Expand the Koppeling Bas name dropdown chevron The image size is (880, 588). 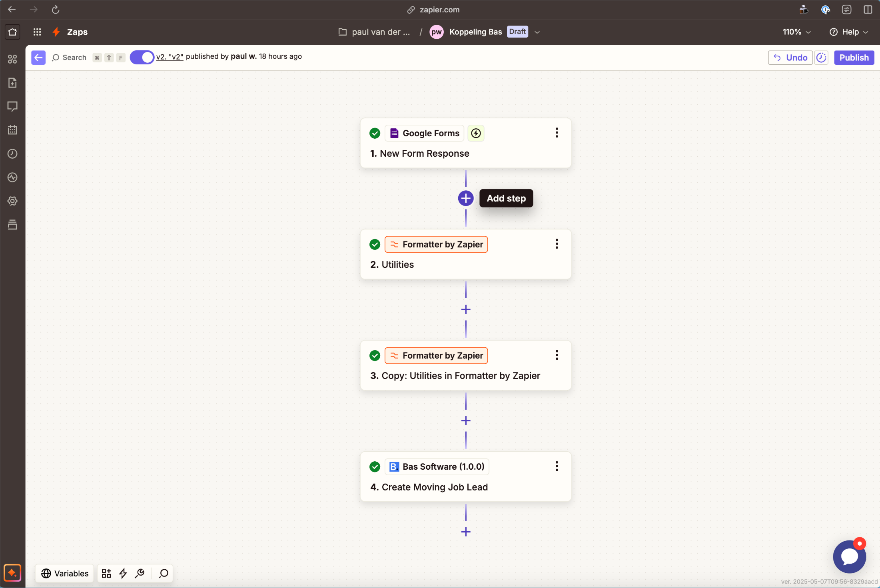[x=537, y=32]
